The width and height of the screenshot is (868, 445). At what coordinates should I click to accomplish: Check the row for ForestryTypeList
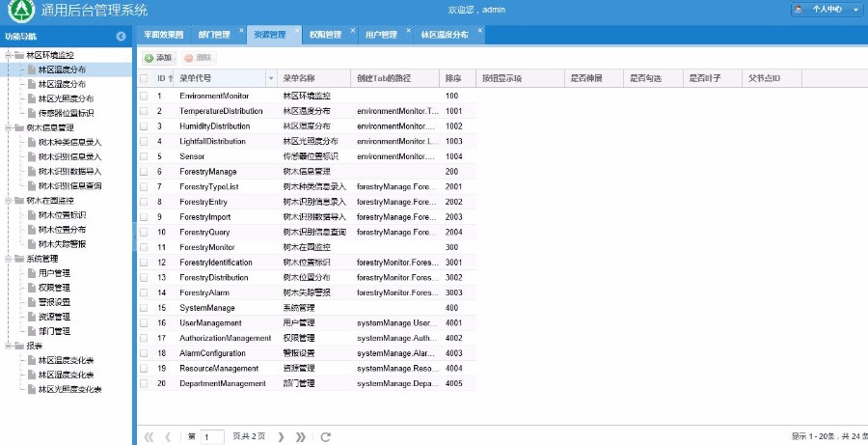(144, 186)
